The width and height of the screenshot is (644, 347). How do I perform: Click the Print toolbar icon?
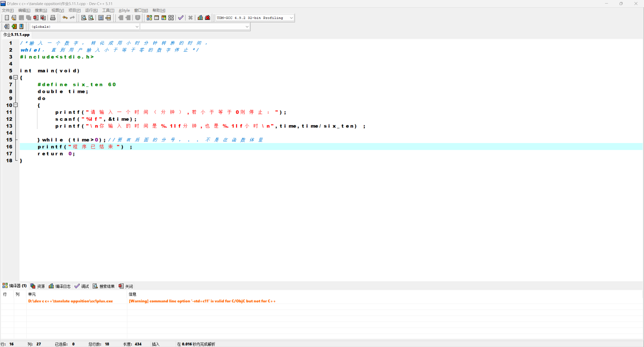53,18
